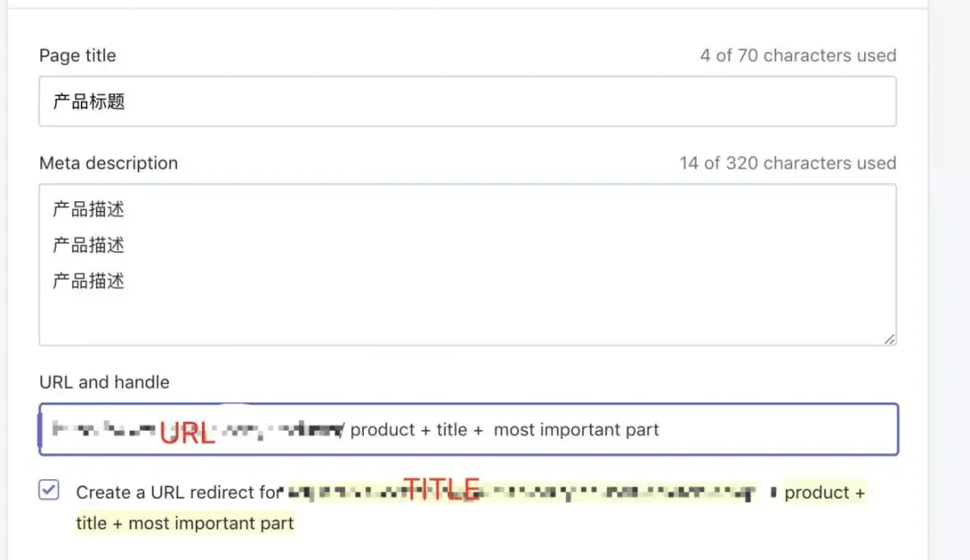
Task: Place cursor in third 产品描述 line
Action: [x=88, y=281]
